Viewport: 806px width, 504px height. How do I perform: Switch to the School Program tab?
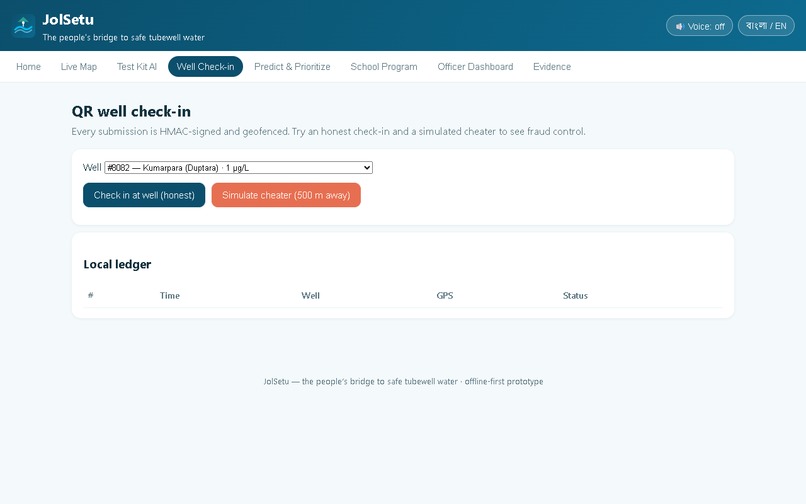(383, 66)
